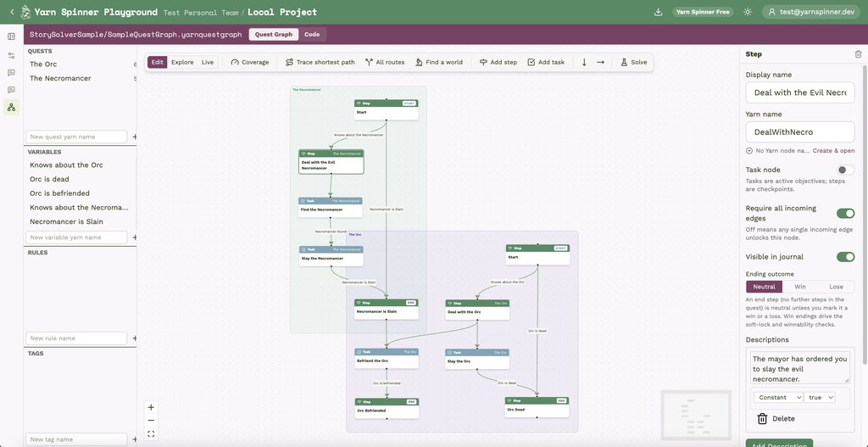Screen dimensions: 868x447
Task: Disable Require all incoming edges
Action: point(845,213)
